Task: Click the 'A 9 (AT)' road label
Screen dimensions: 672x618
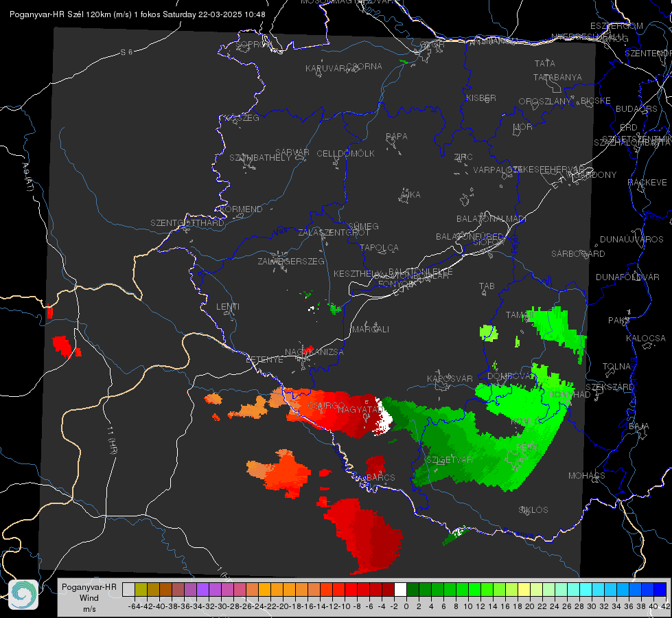Action: [27, 176]
